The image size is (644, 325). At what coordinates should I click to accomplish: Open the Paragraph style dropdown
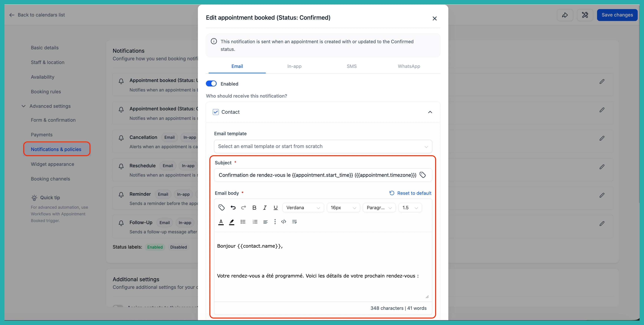click(x=379, y=208)
